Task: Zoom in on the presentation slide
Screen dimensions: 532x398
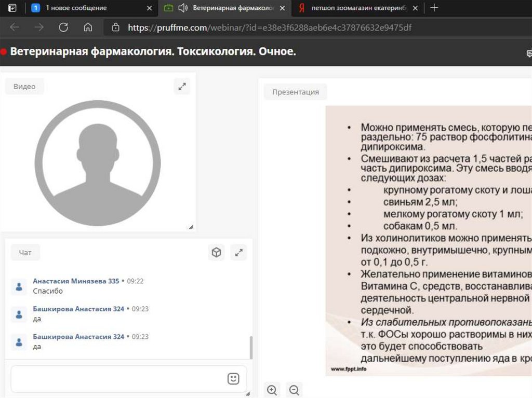Action: coord(272,390)
